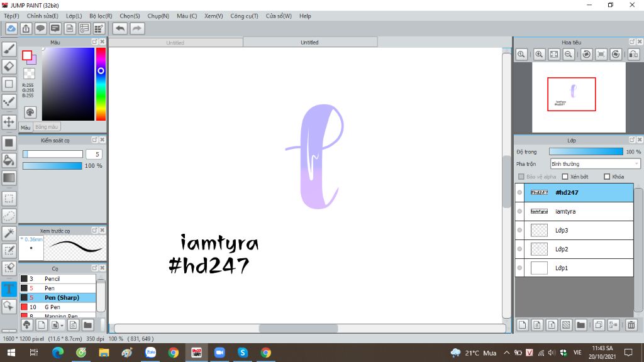Viewport: 644px width, 362px height.
Task: Add a new layer with page icon
Action: point(523,325)
